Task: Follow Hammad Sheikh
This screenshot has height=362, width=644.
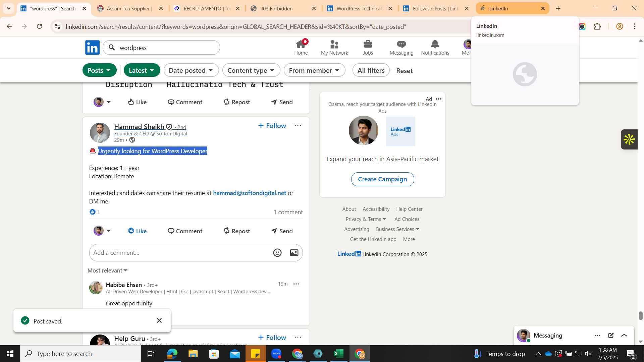Action: [272, 126]
